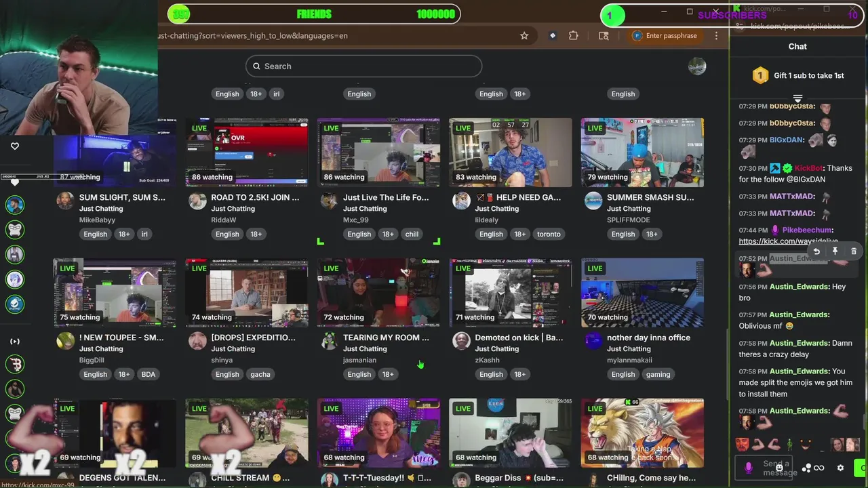Open Beggar Diss stream thumbnail
The height and width of the screenshot is (488, 868).
click(x=511, y=432)
